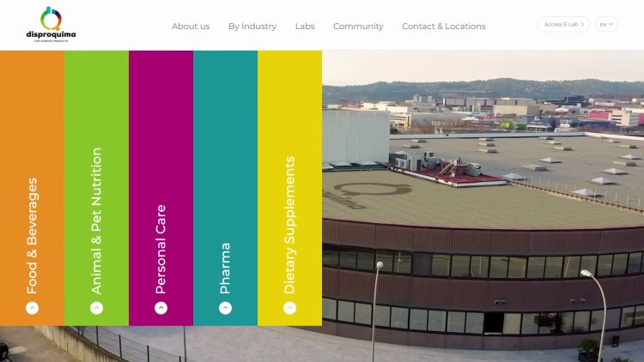Viewport: 644px width, 362px height.
Task: Expand the Personal Care arrow circle
Action: click(161, 308)
